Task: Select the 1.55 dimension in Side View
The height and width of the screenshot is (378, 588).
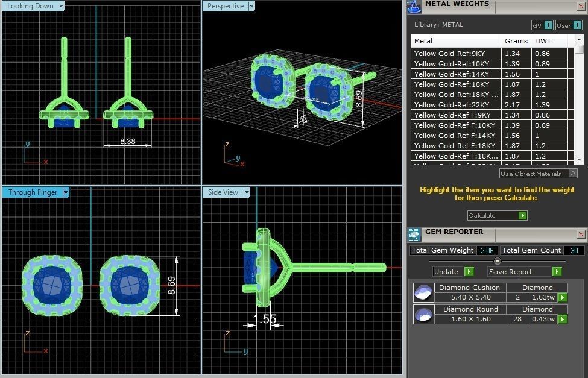Action: coord(265,319)
